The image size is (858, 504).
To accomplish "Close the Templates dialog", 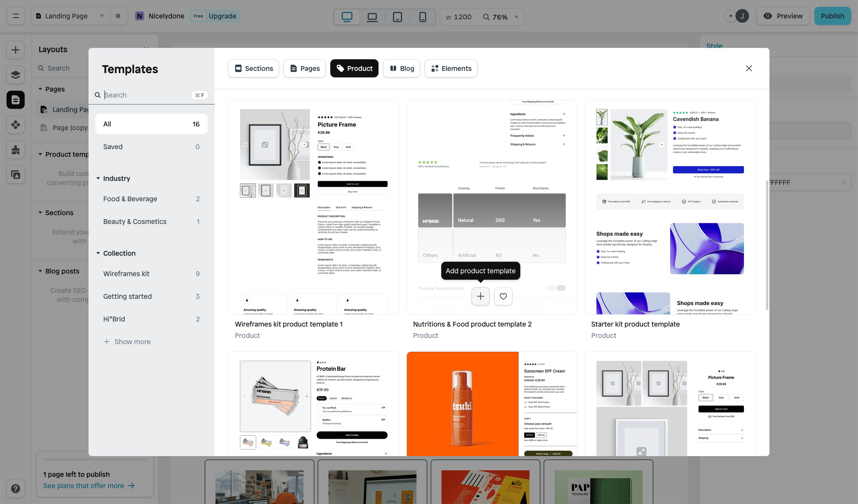I will point(749,68).
